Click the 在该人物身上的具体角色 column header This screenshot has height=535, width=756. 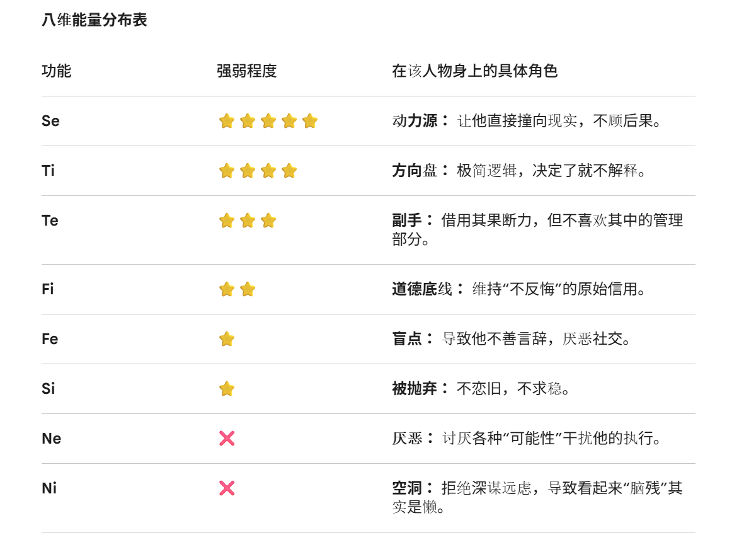[x=475, y=71]
